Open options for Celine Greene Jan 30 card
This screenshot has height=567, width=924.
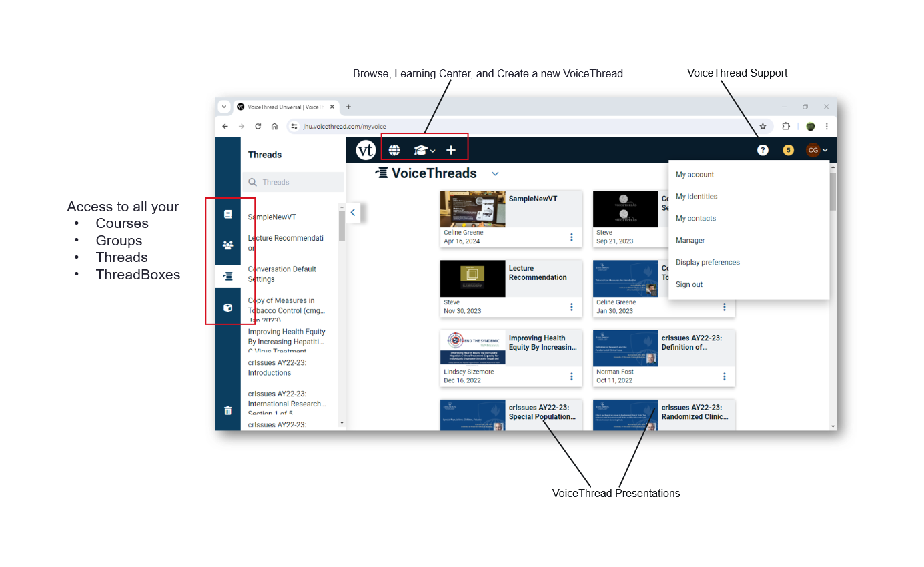pos(725,306)
